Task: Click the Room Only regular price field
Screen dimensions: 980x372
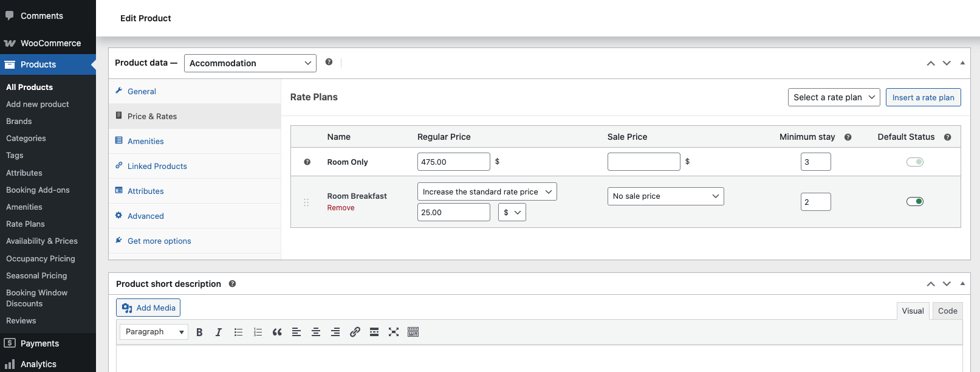Action: click(453, 162)
